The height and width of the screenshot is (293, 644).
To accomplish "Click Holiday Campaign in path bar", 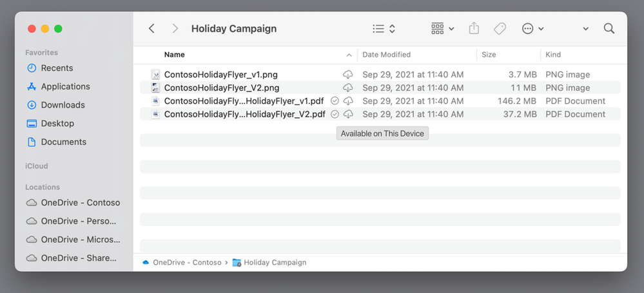I will (x=275, y=263).
